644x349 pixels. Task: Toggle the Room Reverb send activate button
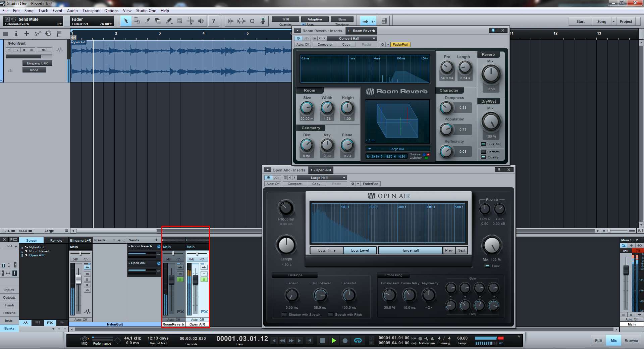159,246
